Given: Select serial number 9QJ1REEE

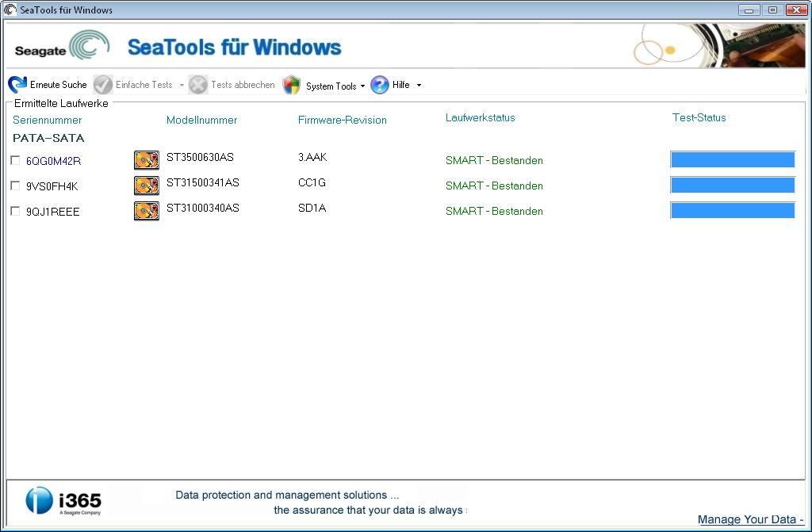Looking at the screenshot, I should coord(53,212).
